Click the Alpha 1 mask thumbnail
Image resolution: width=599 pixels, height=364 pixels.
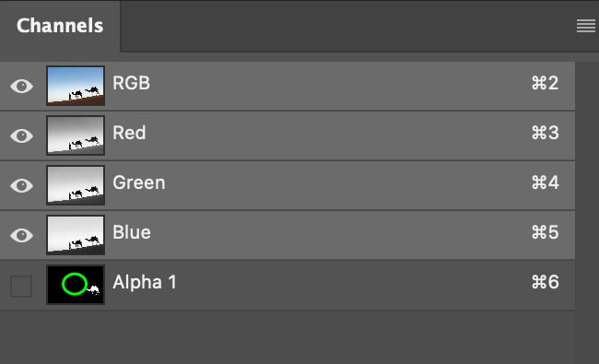(x=76, y=285)
